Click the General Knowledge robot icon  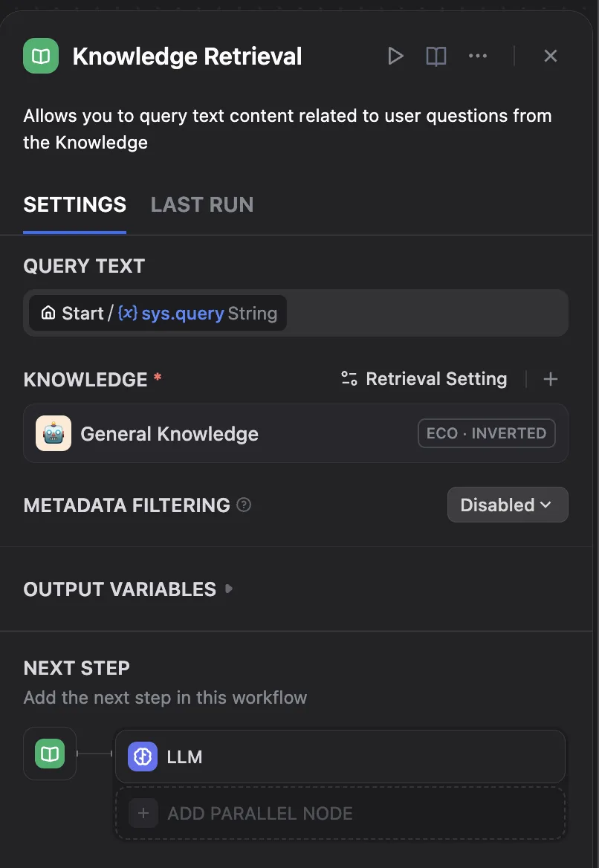point(54,434)
